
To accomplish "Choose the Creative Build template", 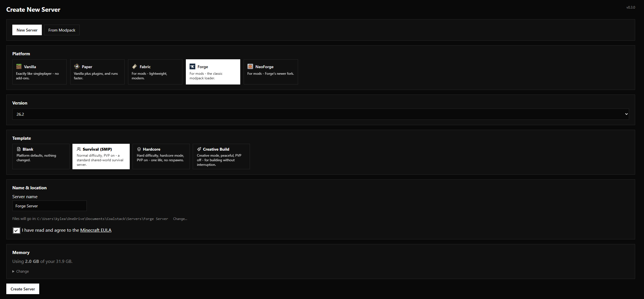I will pos(221,156).
